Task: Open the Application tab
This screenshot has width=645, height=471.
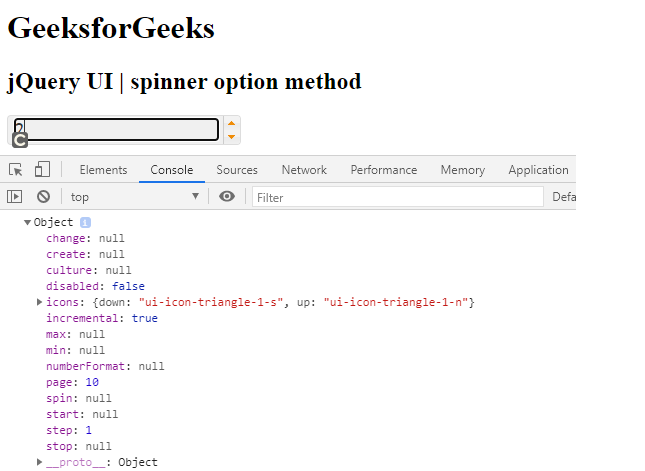Action: tap(538, 170)
